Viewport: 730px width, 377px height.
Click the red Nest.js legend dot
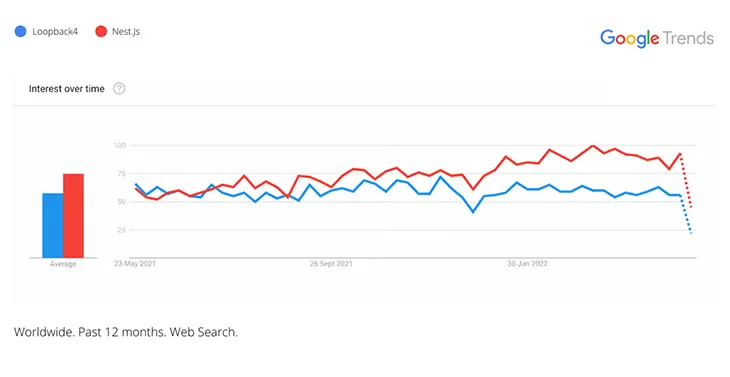[101, 32]
